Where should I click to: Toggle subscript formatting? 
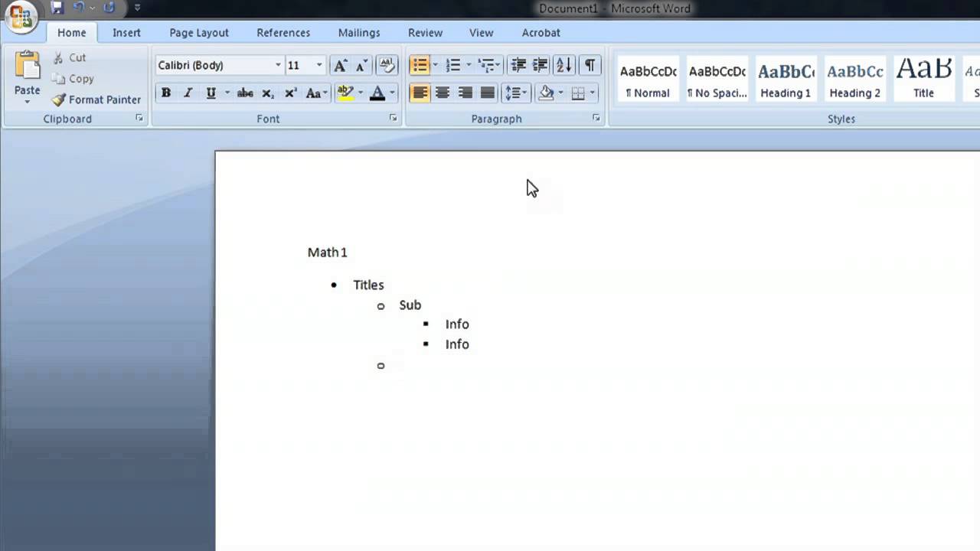[x=267, y=93]
